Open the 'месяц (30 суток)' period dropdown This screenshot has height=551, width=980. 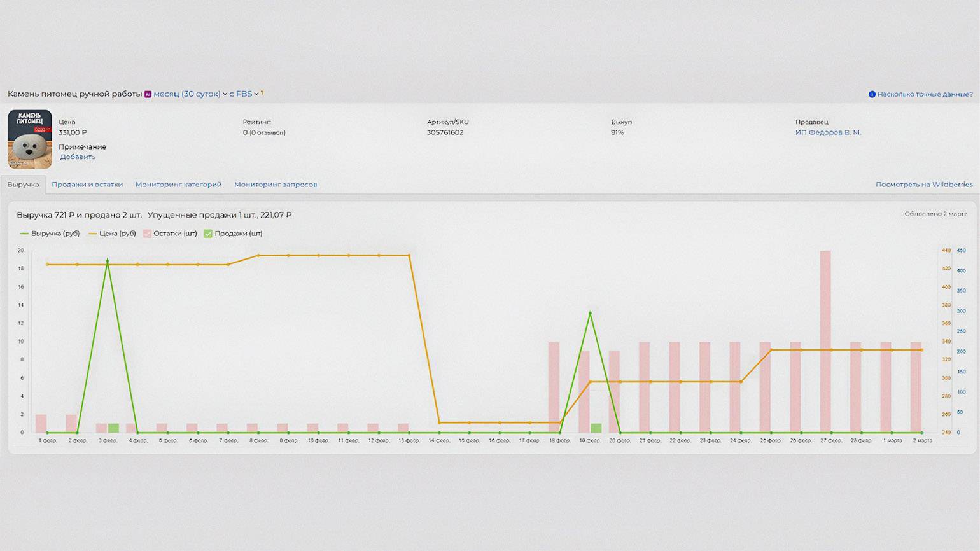pos(190,94)
